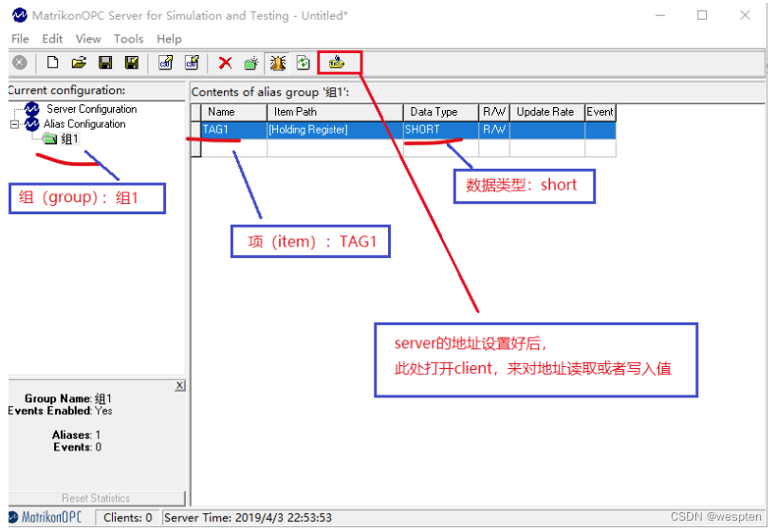Viewport: 776px width, 532px height.
Task: Close the statistics panel with the X
Action: [180, 386]
